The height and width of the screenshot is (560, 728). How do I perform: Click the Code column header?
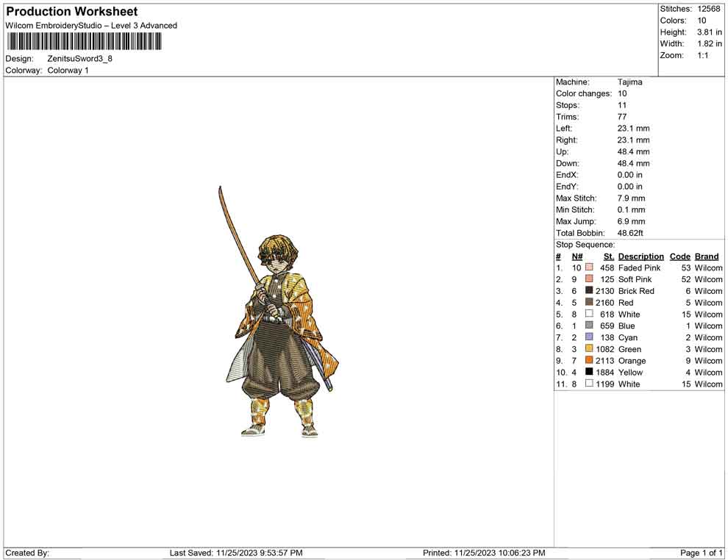(679, 256)
